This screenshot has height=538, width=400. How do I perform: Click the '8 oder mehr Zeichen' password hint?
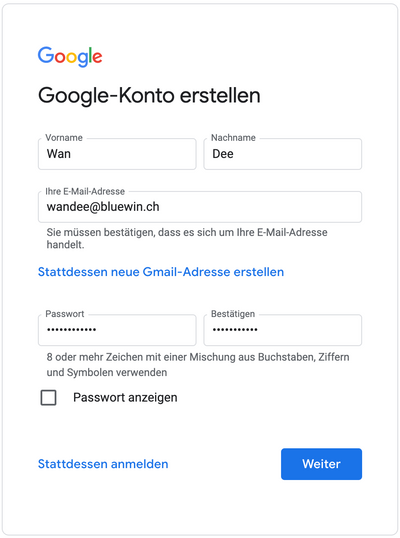[x=198, y=365]
